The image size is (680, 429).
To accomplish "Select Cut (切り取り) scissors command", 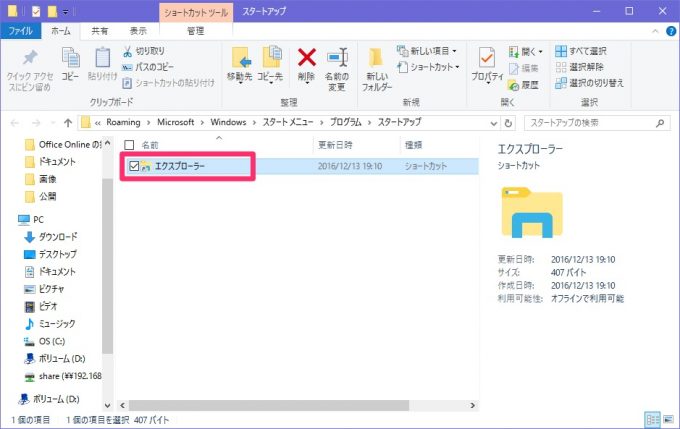I will [144, 51].
